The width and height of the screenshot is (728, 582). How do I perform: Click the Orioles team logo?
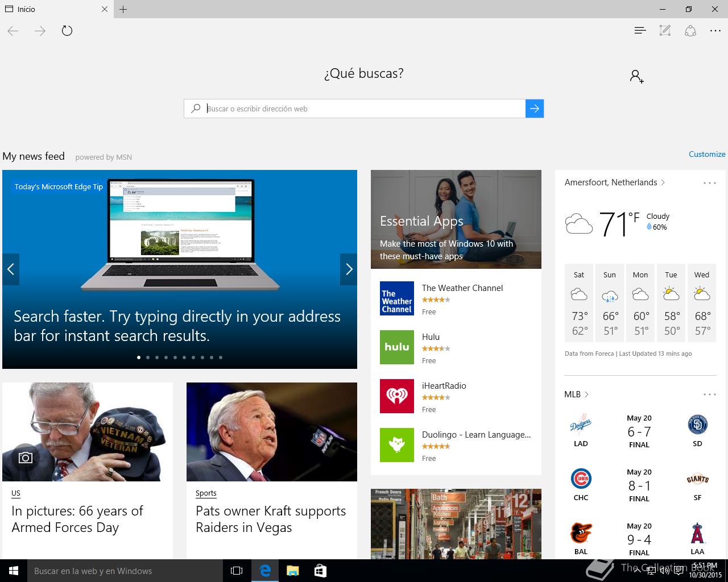(581, 533)
